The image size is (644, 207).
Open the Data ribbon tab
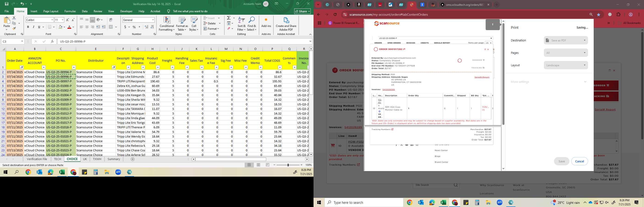click(85, 11)
